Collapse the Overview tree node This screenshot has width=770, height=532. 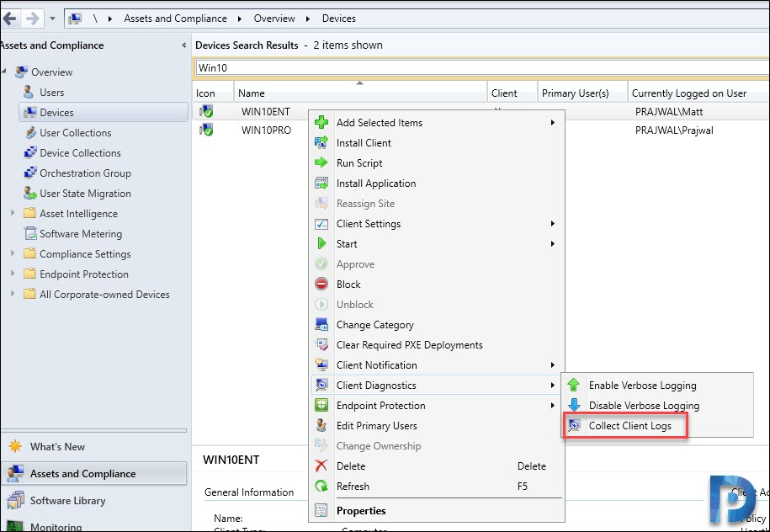[x=4, y=72]
